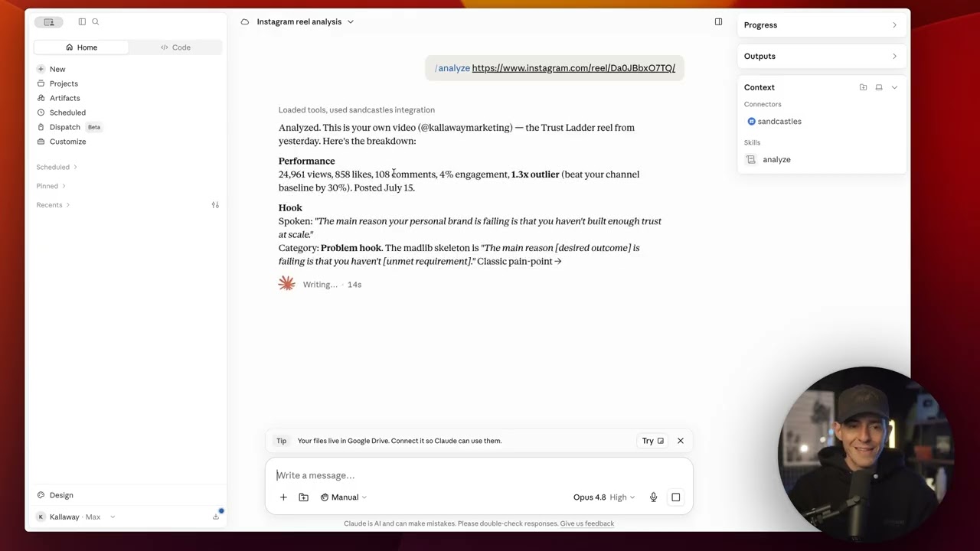Click the cloud icon beside chat title

pos(245,21)
